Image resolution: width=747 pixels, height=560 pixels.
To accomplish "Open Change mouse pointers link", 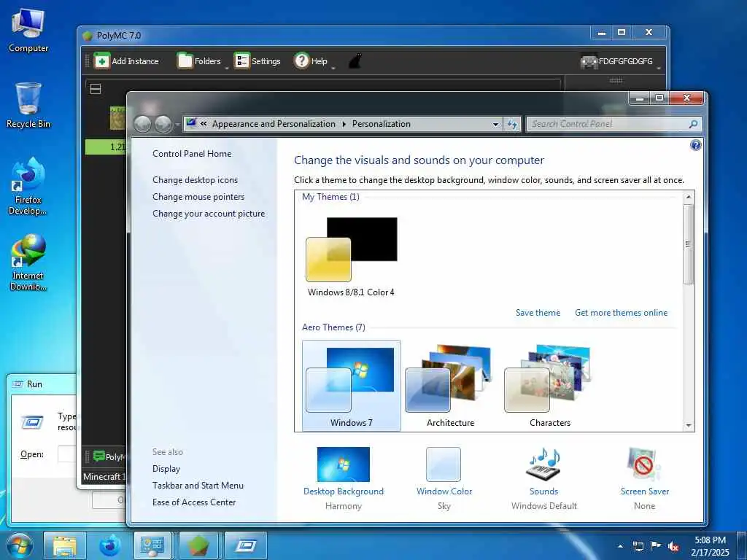I will click(x=198, y=197).
